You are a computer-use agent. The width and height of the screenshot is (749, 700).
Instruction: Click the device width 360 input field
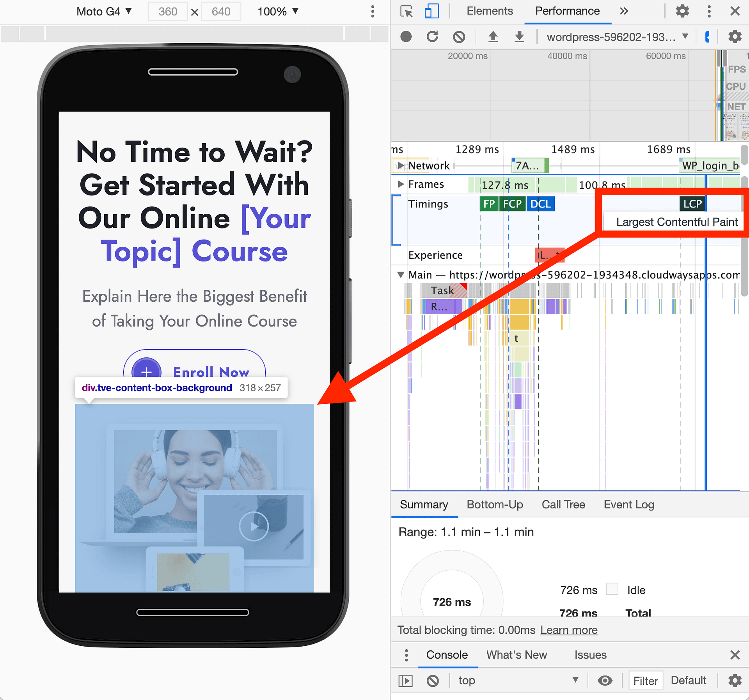(x=168, y=11)
